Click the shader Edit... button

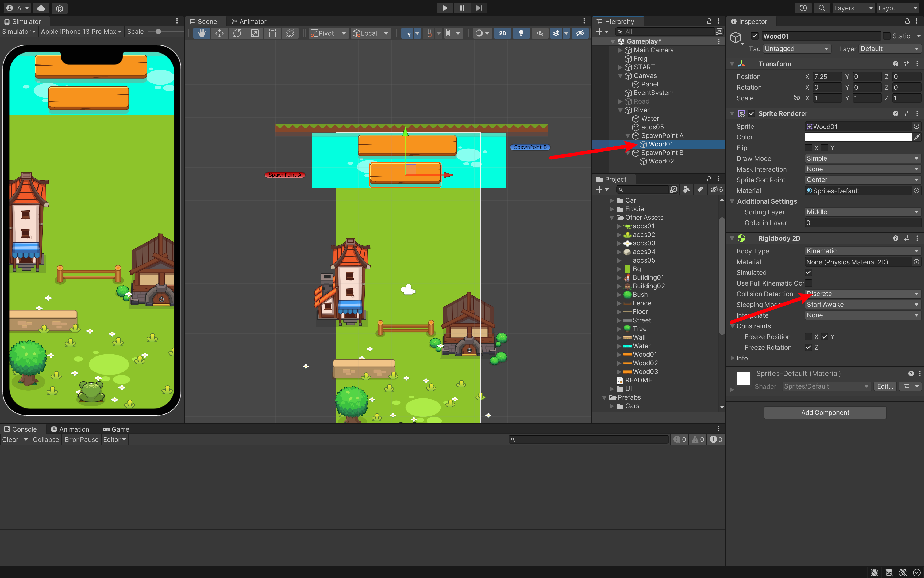(885, 386)
